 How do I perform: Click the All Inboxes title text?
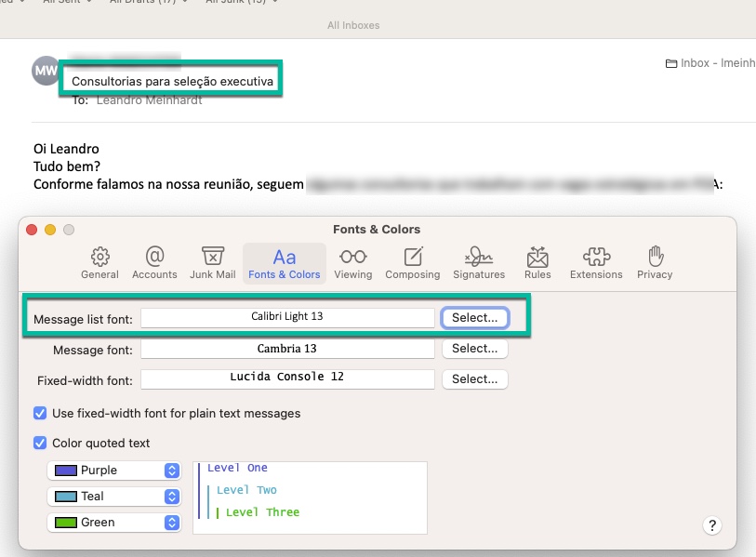click(353, 25)
